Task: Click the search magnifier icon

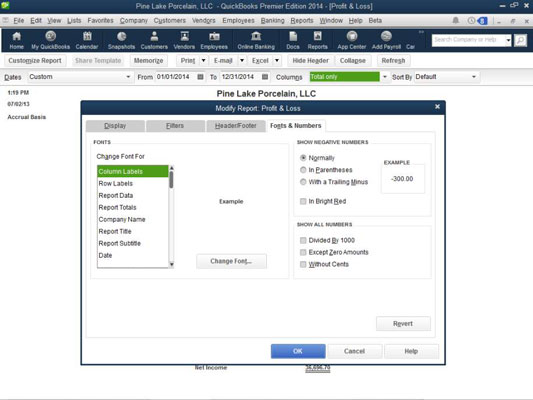Action: (520, 40)
